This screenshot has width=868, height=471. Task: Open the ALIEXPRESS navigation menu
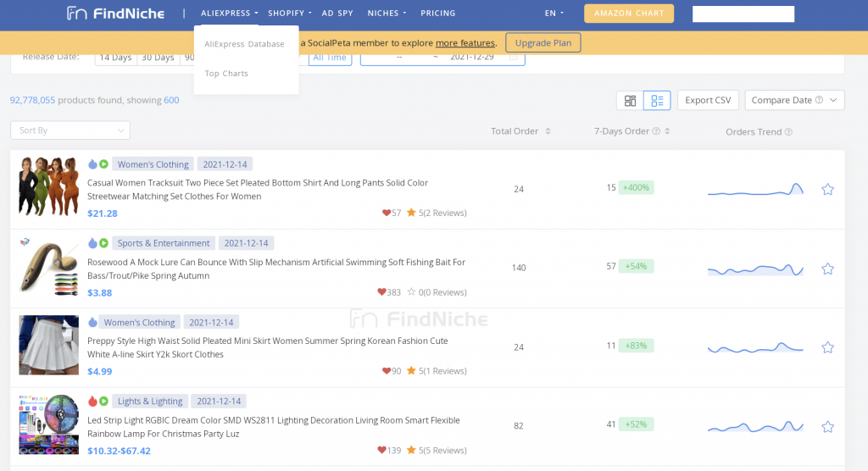point(229,14)
